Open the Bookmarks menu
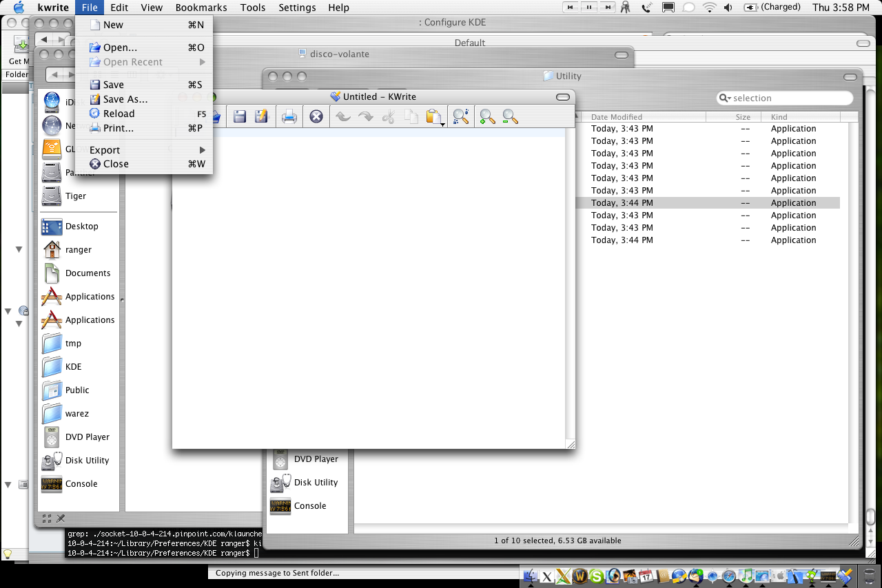 pos(201,8)
